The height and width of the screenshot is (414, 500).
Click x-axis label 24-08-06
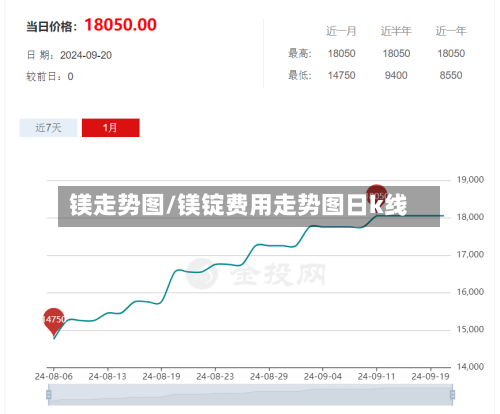point(54,376)
